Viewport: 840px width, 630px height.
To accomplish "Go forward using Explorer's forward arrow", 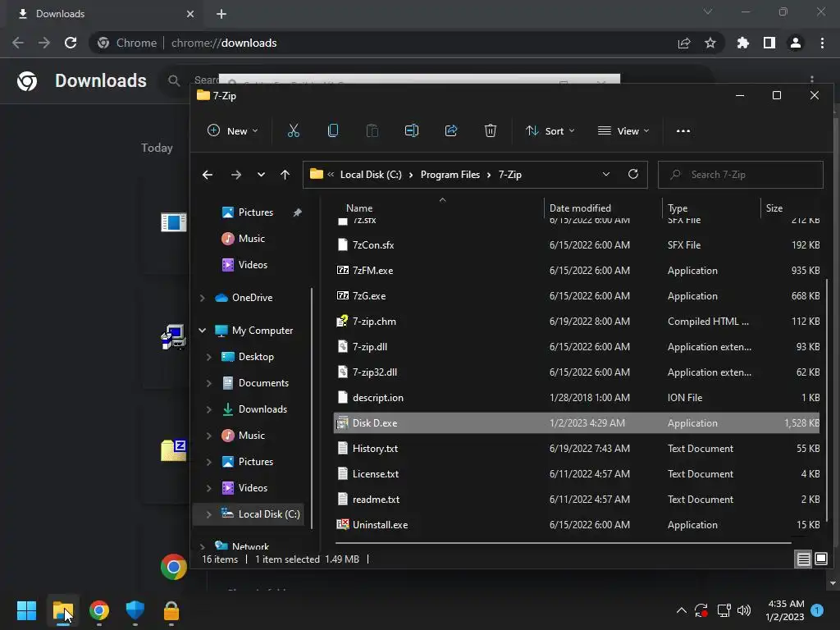I will tap(235, 175).
